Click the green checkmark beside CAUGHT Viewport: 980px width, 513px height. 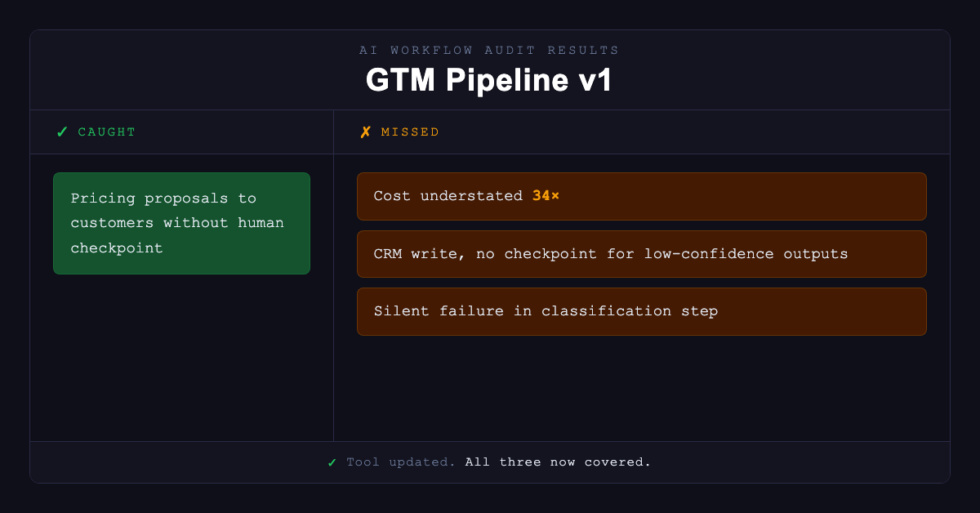[x=61, y=132]
